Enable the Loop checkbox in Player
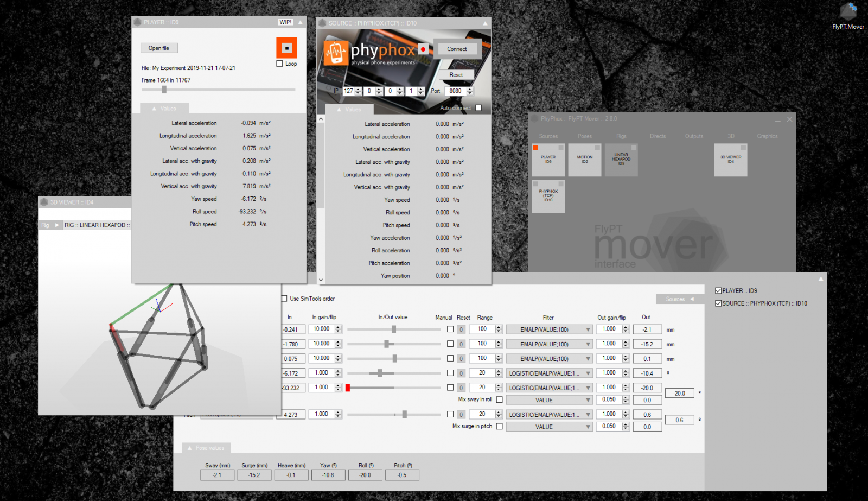This screenshot has height=501, width=868. click(x=280, y=64)
